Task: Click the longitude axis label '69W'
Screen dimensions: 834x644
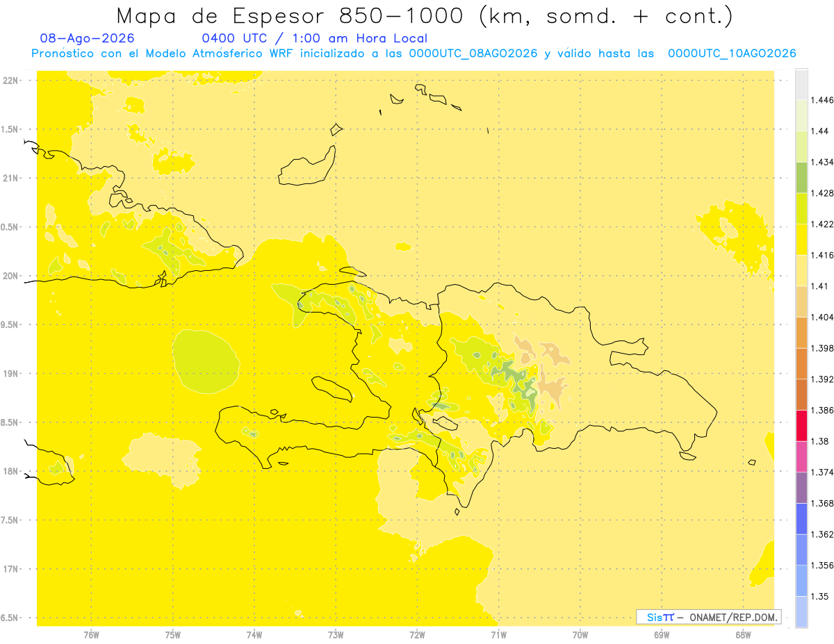Action: [x=662, y=634]
